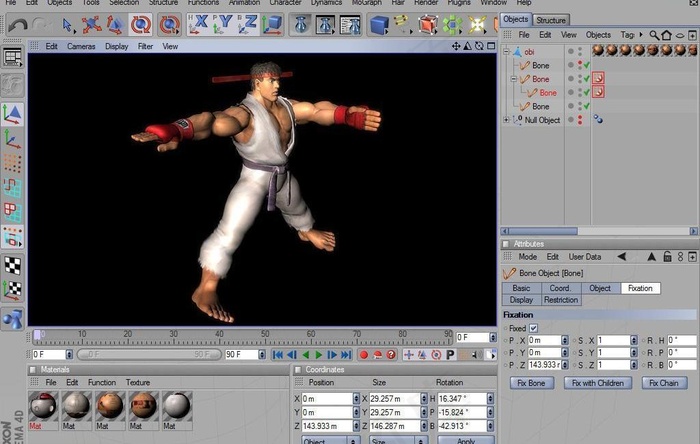Toggle the first Bone's green enable checkmark

tap(587, 65)
